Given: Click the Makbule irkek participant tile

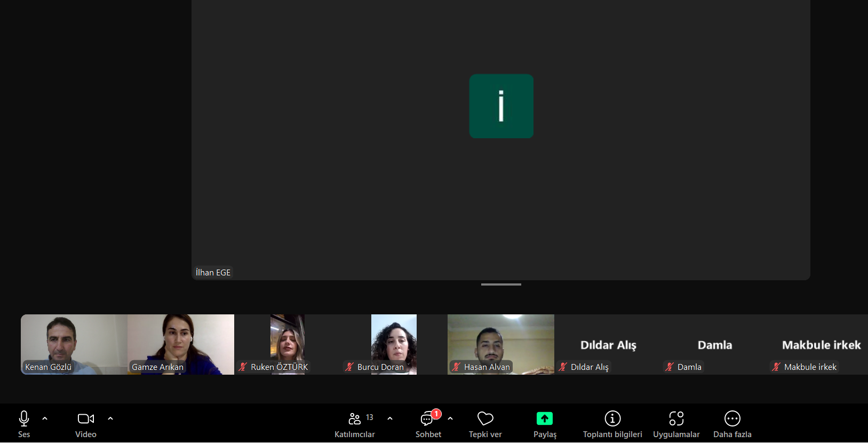Looking at the screenshot, I should (821, 345).
